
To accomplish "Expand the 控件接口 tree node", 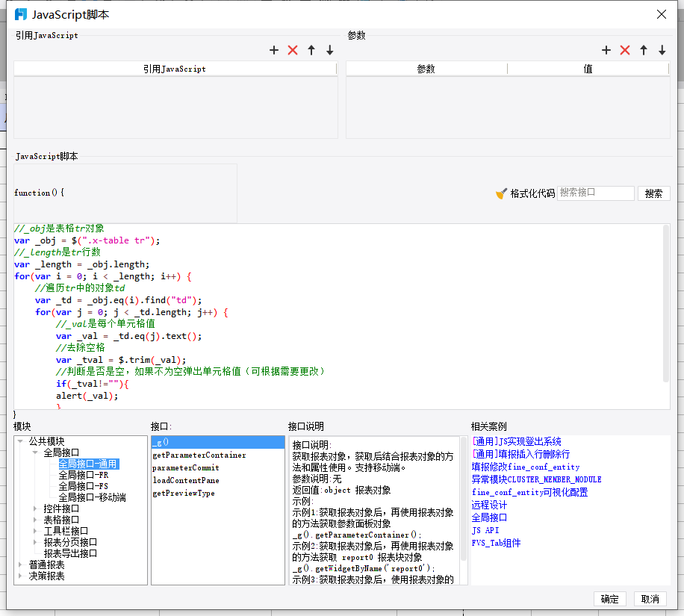I will click(35, 508).
